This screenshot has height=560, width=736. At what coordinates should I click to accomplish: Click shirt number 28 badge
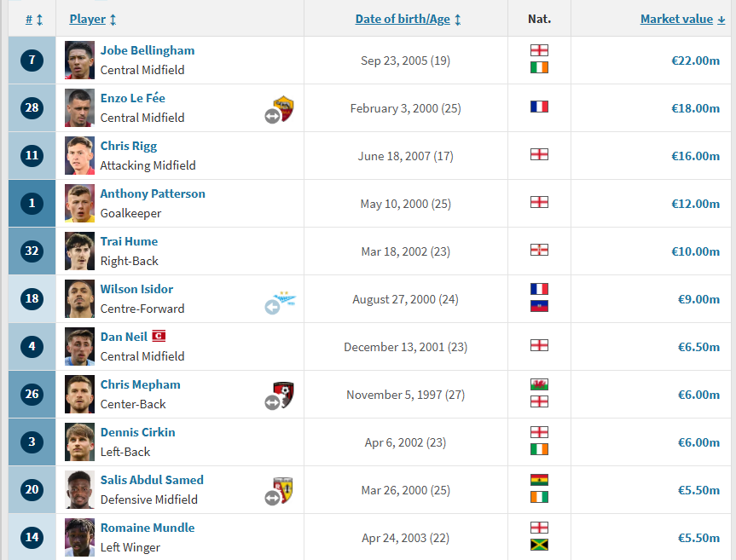point(32,108)
